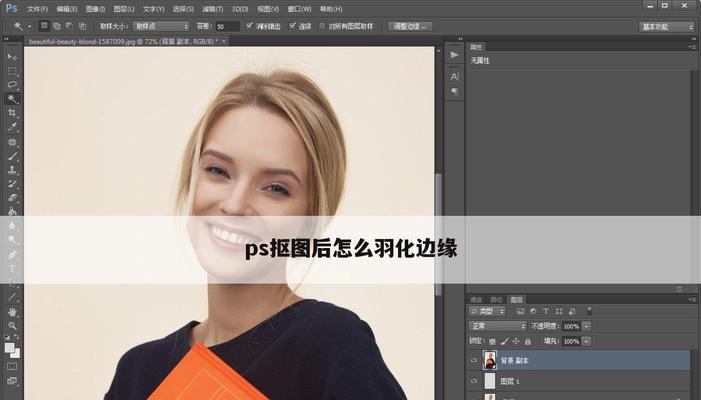Filter layers by adjustment layer icon

coord(533,311)
